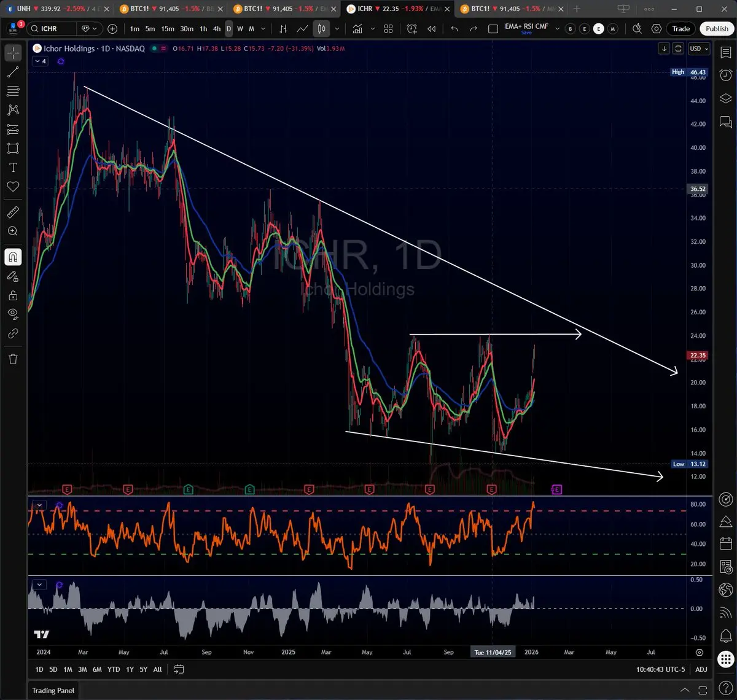Activate the zoom in tool
The width and height of the screenshot is (737, 700).
13,231
